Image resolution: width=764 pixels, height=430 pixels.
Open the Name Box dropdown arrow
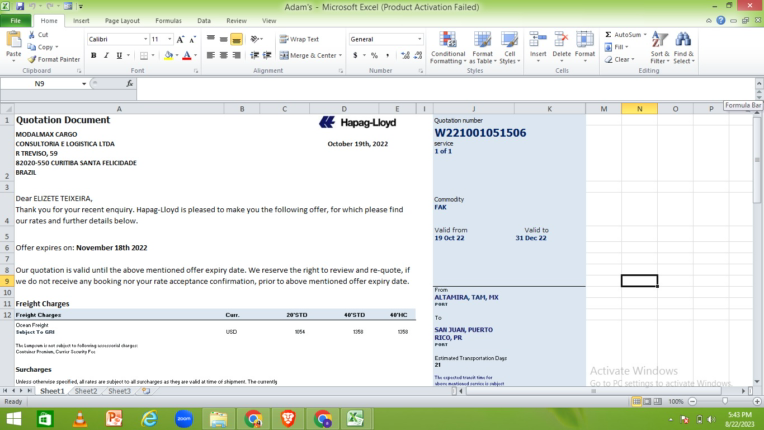84,84
